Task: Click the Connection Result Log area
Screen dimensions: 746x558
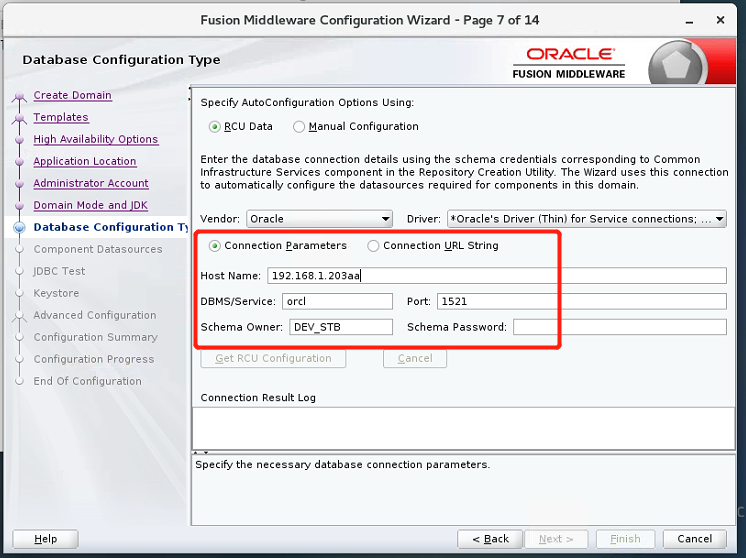Action: [x=464, y=428]
